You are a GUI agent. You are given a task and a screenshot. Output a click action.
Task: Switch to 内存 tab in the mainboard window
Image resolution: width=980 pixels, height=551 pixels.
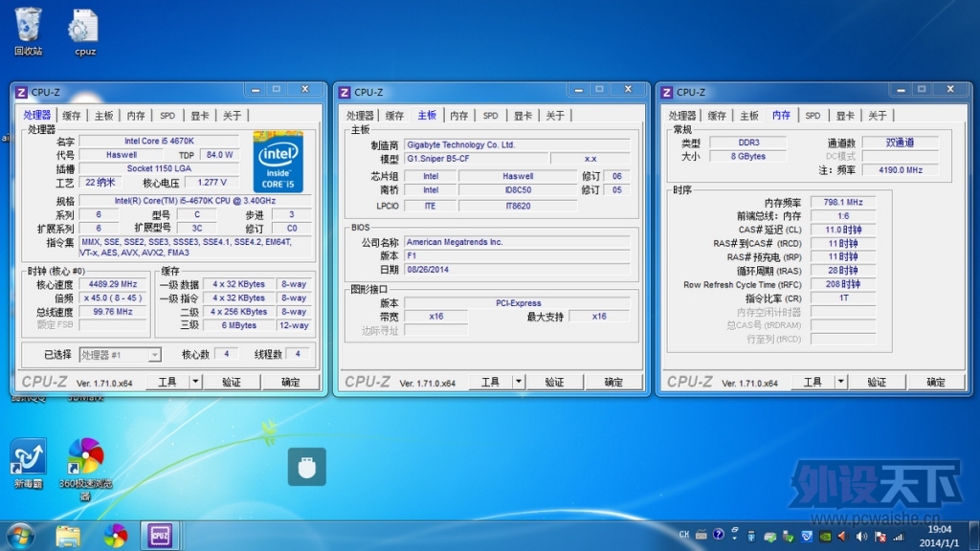click(458, 116)
